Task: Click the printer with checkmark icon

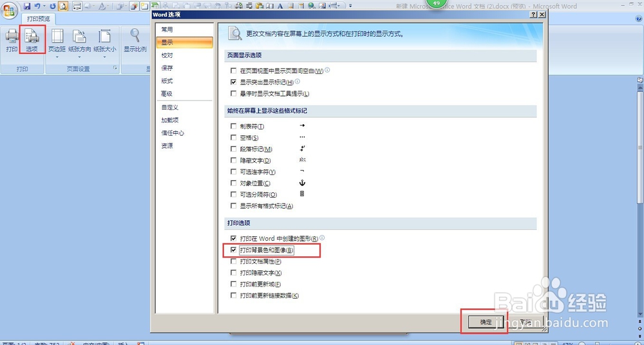Action: click(240, 6)
